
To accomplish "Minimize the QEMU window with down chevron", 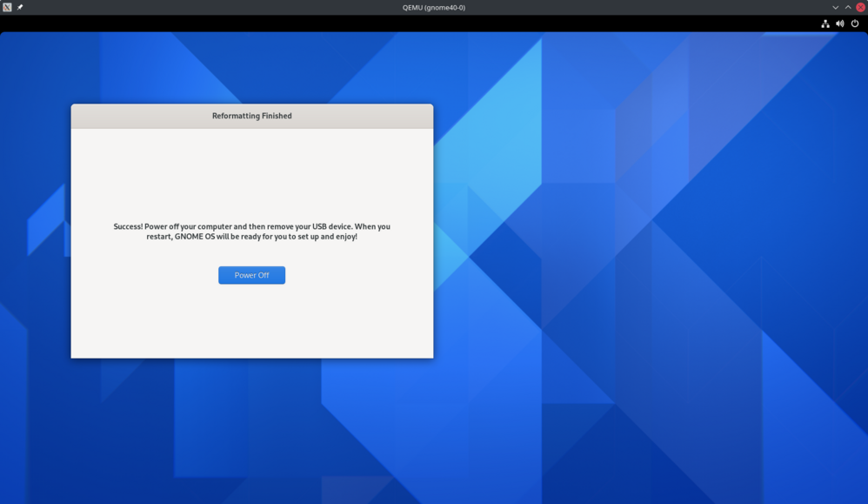I will 835,7.
